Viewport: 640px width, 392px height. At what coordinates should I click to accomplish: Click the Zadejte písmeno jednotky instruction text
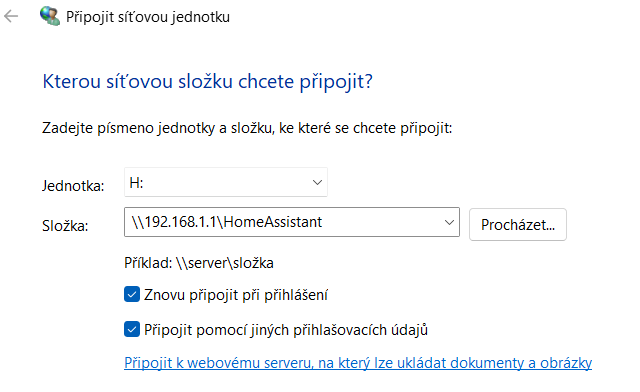[247, 128]
